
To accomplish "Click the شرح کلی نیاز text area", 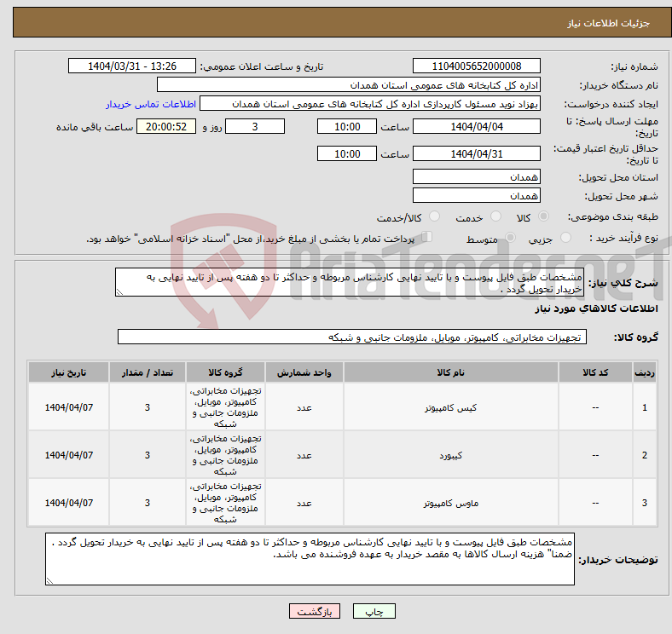I will click(350, 282).
